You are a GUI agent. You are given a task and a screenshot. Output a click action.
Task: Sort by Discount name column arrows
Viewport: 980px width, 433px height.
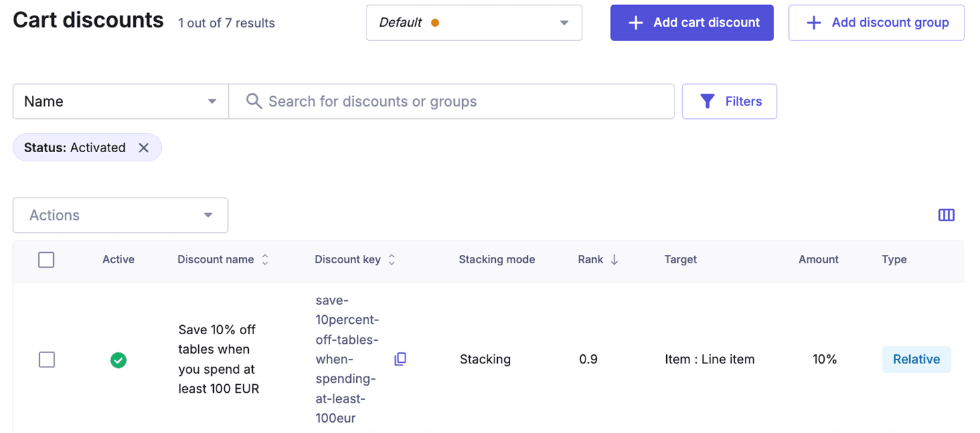click(x=265, y=259)
